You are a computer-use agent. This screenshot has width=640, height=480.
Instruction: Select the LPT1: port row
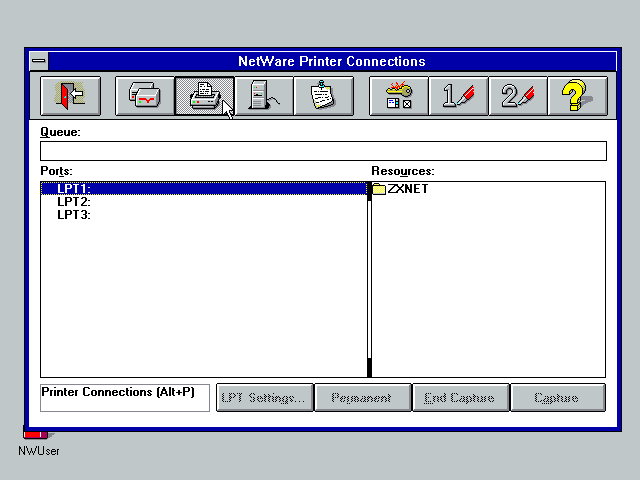point(204,189)
